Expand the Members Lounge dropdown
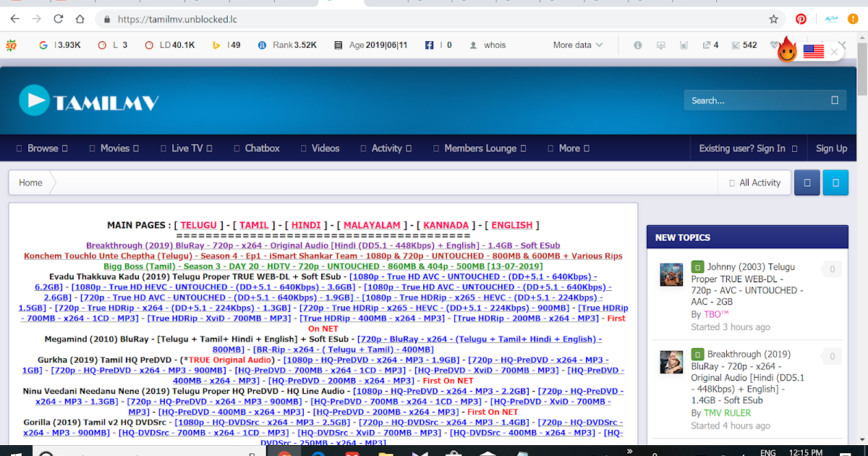 (x=480, y=148)
